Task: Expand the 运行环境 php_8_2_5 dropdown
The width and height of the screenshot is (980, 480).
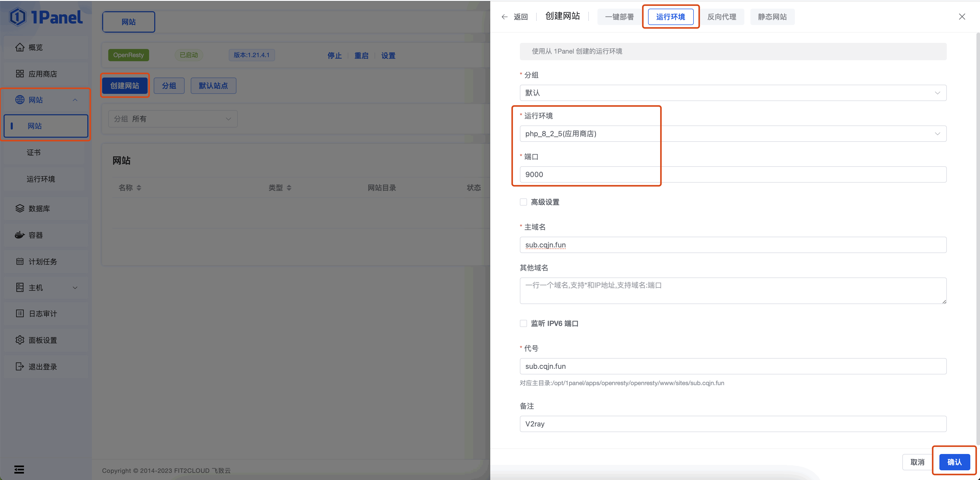Action: [x=733, y=134]
